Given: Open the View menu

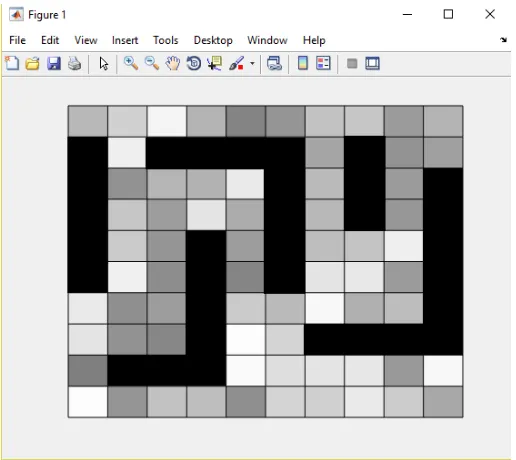Looking at the screenshot, I should [86, 40].
